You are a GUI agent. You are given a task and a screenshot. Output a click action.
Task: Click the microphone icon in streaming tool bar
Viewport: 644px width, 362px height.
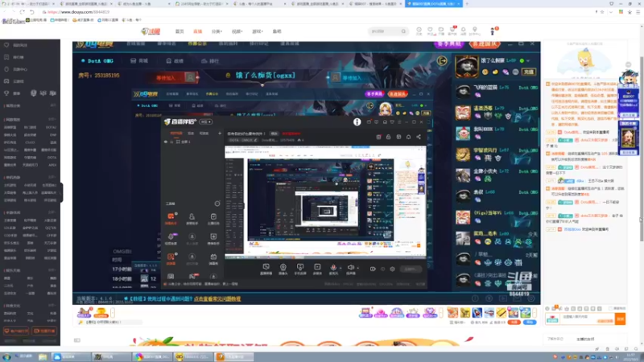pyautogui.click(x=333, y=267)
